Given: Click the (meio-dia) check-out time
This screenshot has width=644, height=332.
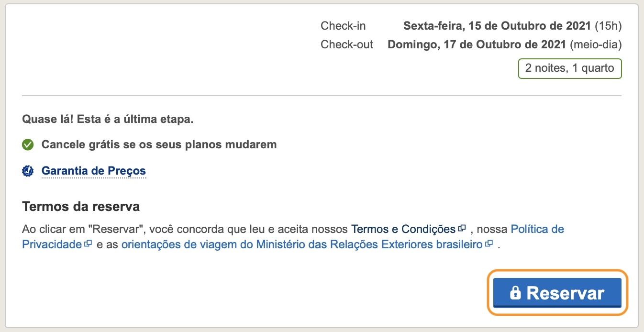Looking at the screenshot, I should click(x=596, y=45).
